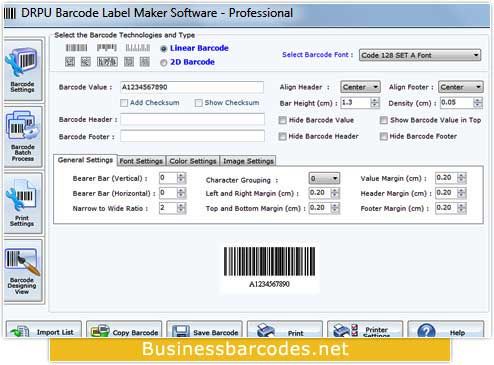
Task: Click the first linear barcode type icon
Action: coord(76,48)
